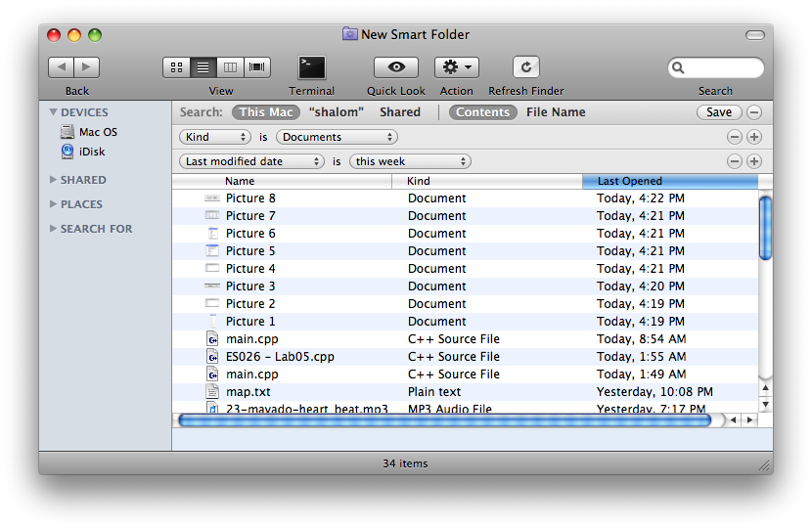Go back with the left arrow button
Image resolution: width=812 pixels, height=528 pixels.
tap(61, 67)
